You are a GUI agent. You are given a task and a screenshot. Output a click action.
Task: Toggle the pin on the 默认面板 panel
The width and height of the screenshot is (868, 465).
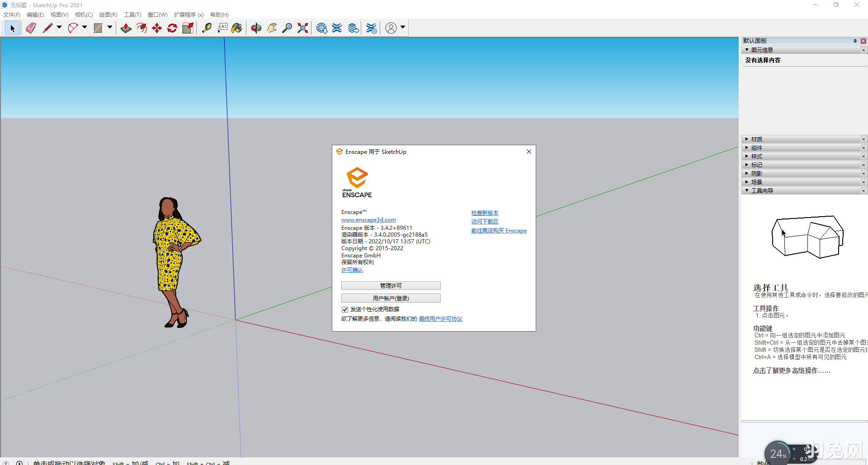pyautogui.click(x=855, y=41)
